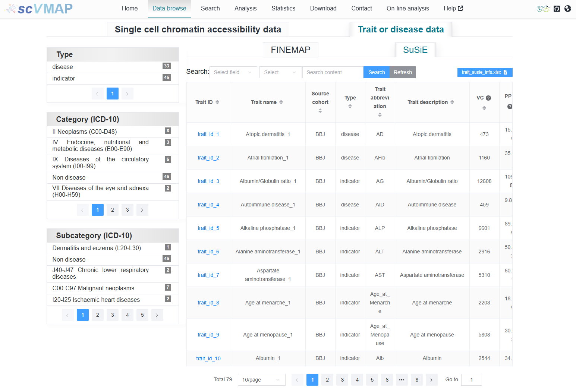Open trait_id_5 link

[208, 228]
